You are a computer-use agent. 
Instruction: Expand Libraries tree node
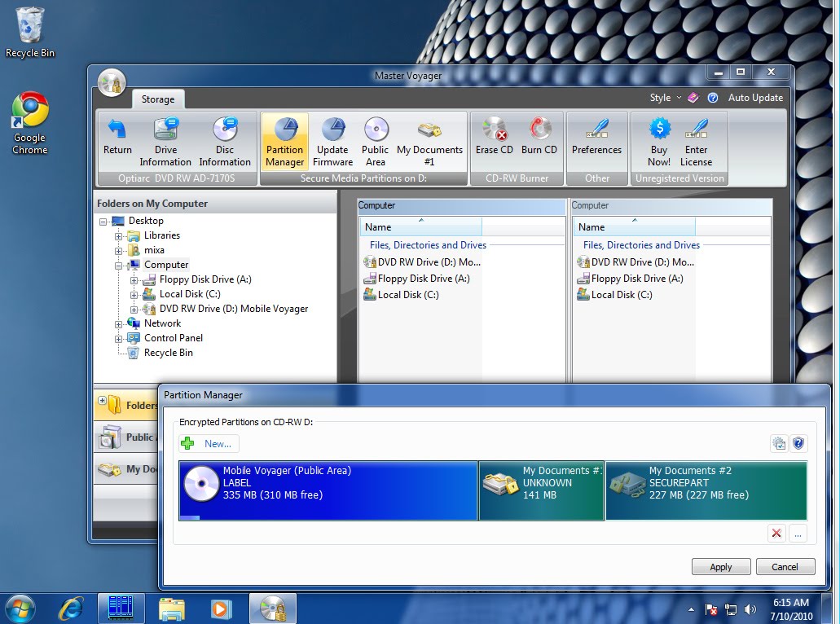[x=118, y=236]
